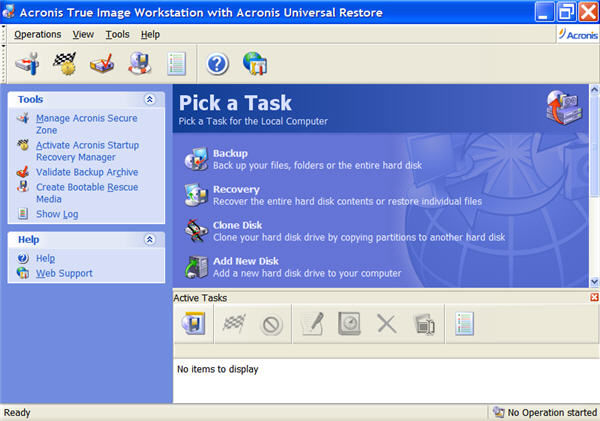
Task: Open the View menu
Action: (x=83, y=34)
